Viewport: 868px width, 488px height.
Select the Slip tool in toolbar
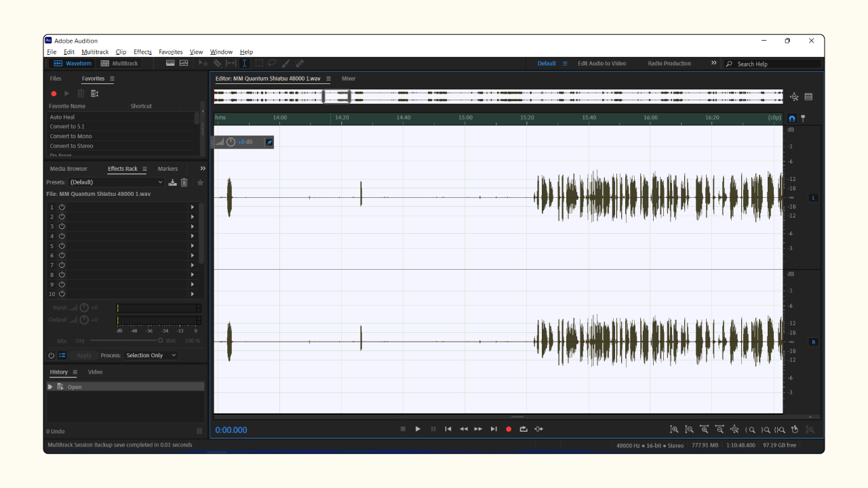(231, 63)
